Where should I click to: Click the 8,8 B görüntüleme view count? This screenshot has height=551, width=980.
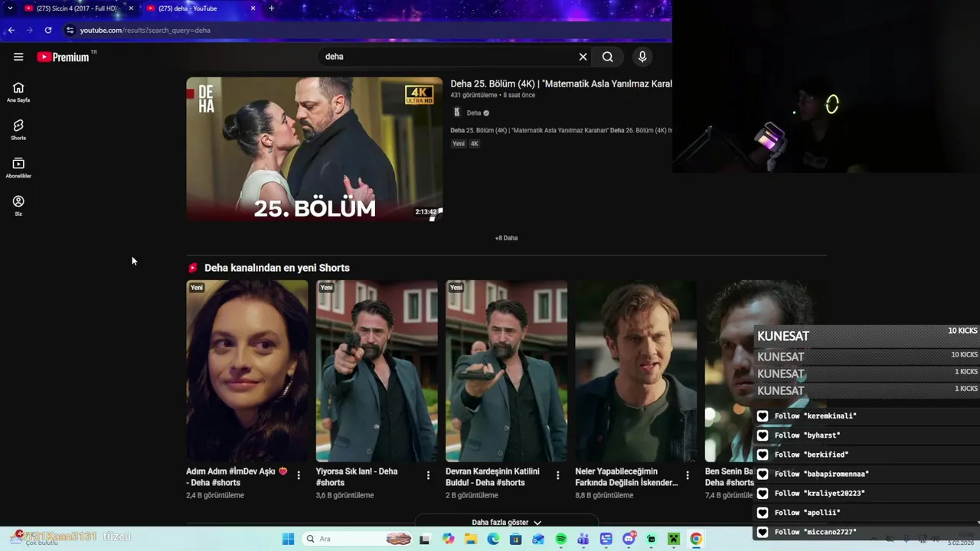point(604,495)
